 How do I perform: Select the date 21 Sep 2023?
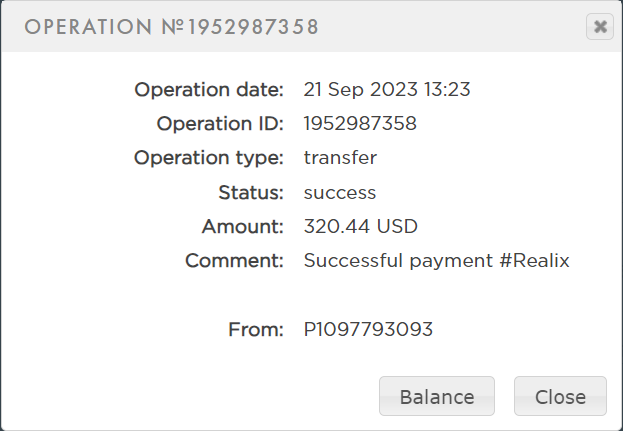[x=364, y=90]
